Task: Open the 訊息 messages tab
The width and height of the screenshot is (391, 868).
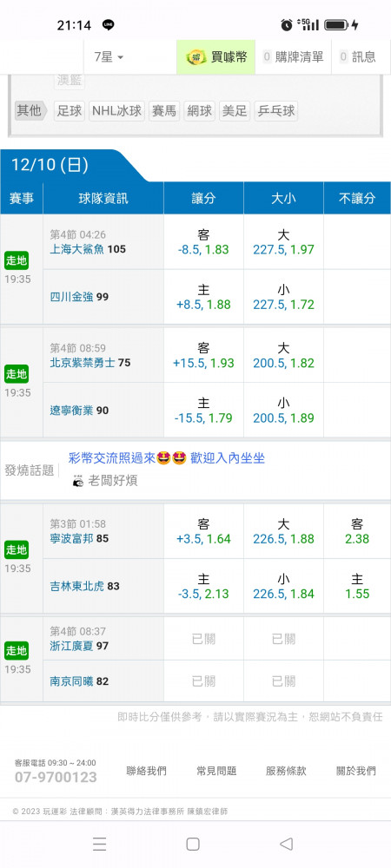Action: pos(358,56)
